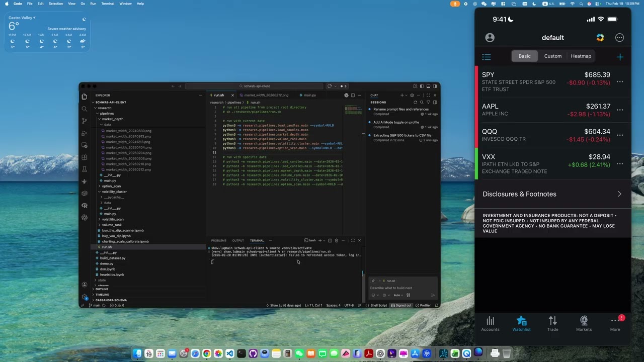Filter the chat Sessions list
This screenshot has width=644, height=362.
tap(428, 102)
